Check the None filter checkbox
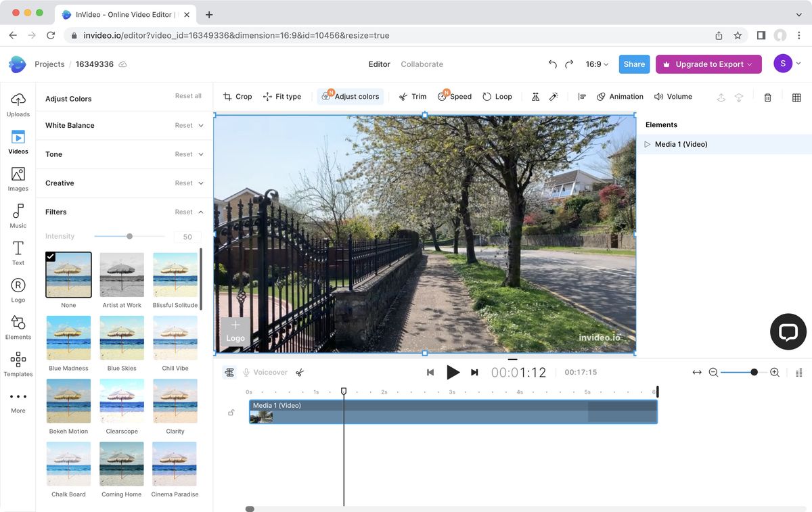 coord(51,256)
